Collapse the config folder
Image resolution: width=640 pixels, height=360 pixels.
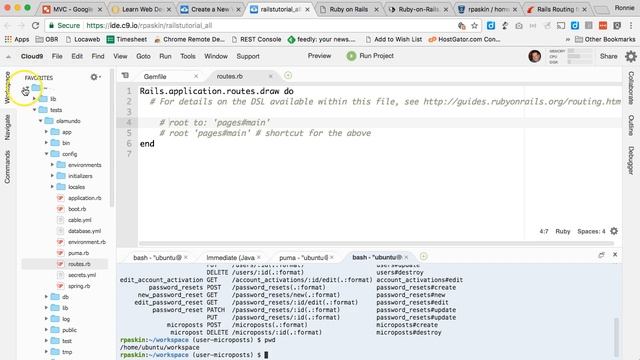(47, 154)
